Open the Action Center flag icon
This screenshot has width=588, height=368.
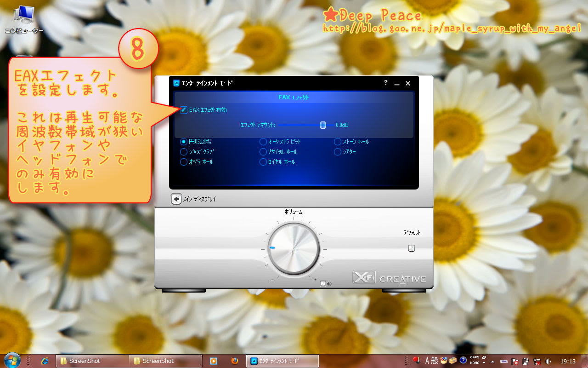pyautogui.click(x=515, y=362)
